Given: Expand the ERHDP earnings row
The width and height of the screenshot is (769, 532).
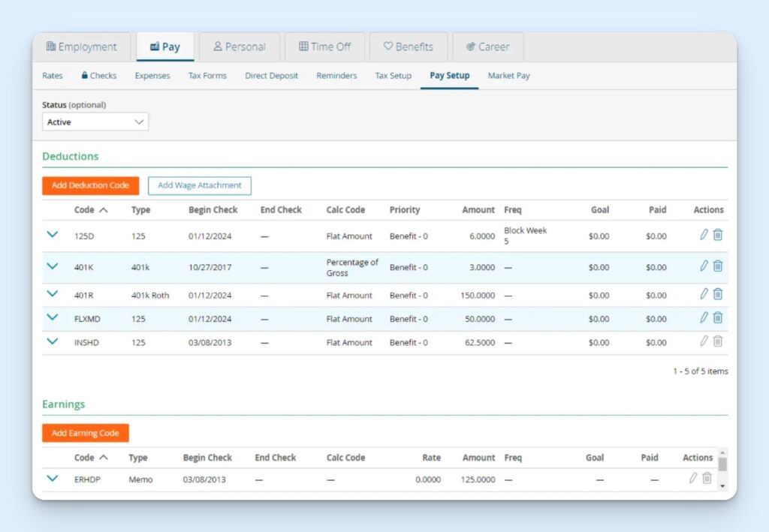Looking at the screenshot, I should click(x=53, y=479).
